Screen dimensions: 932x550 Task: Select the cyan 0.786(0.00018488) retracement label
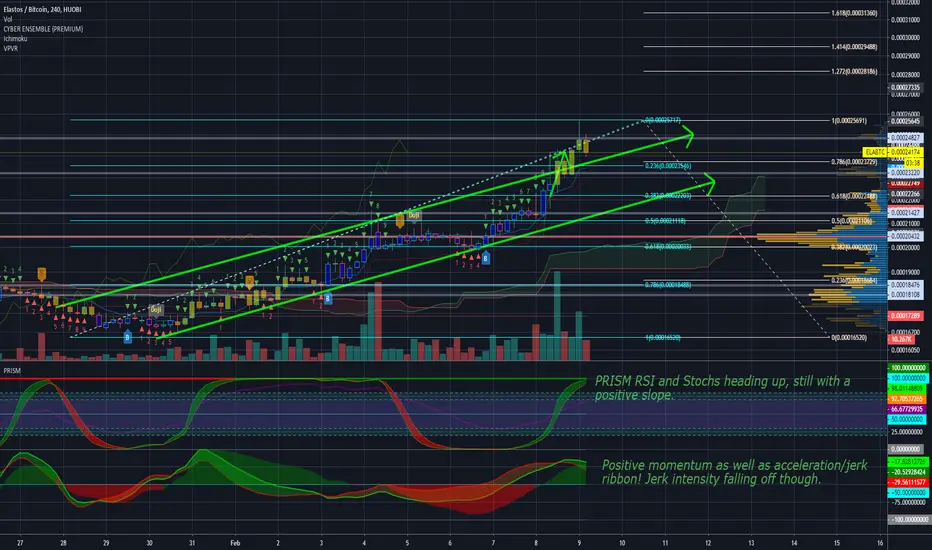(668, 285)
